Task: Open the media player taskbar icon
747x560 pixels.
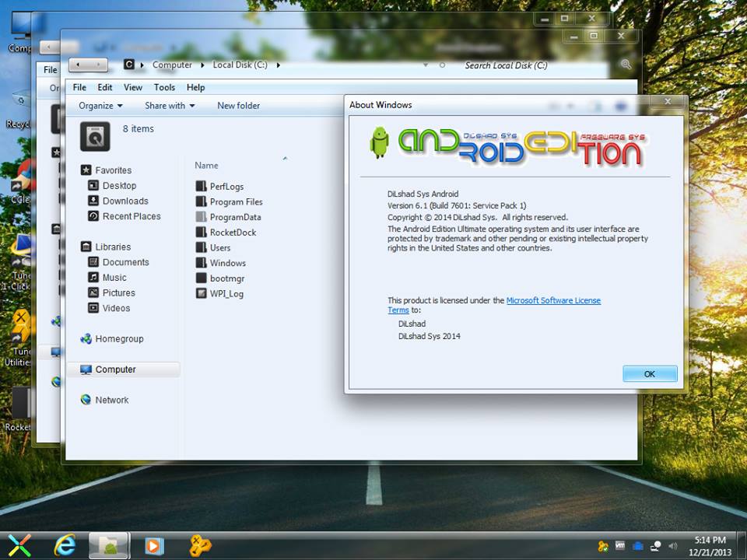Action: (153, 545)
